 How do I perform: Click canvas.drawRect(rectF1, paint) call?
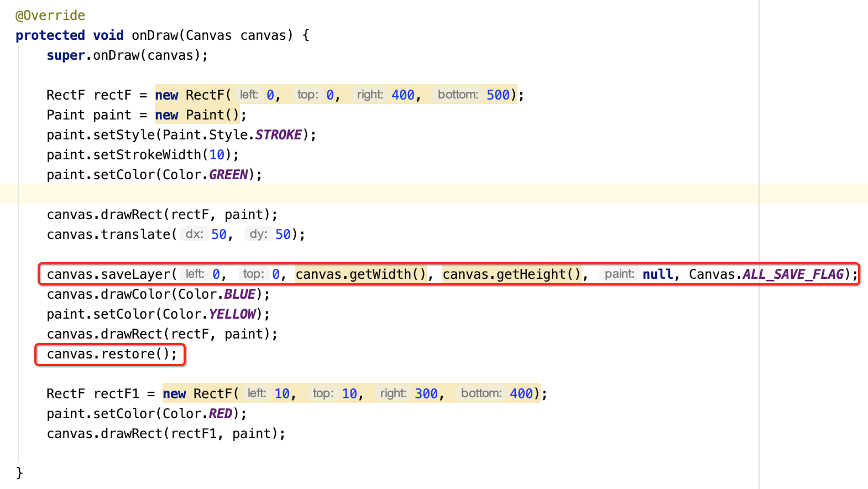tap(166, 434)
